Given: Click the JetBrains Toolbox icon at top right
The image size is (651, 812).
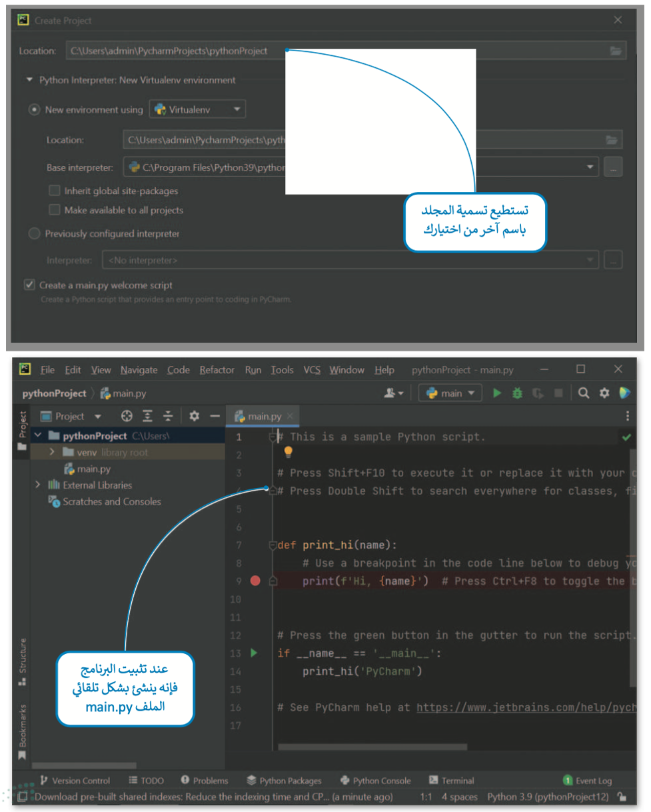Looking at the screenshot, I should click(x=624, y=393).
